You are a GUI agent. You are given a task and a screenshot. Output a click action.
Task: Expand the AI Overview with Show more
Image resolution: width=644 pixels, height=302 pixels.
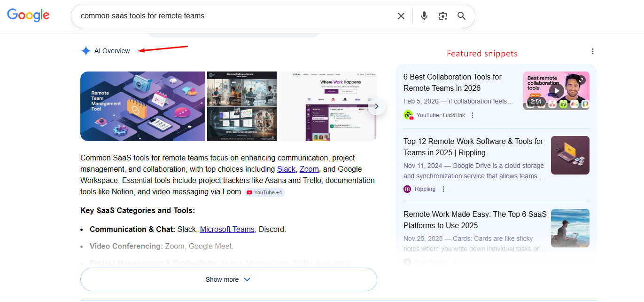[x=228, y=279]
